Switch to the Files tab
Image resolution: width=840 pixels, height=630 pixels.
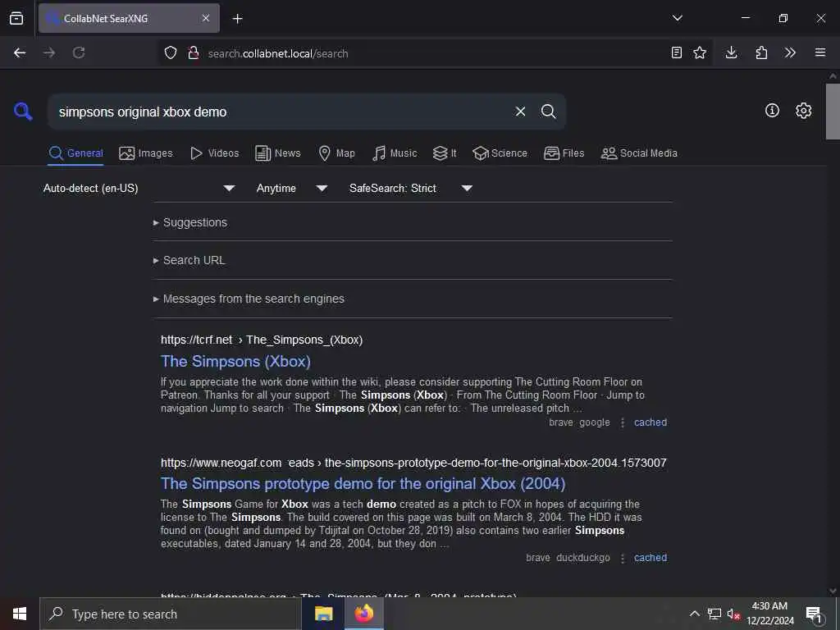click(x=564, y=153)
